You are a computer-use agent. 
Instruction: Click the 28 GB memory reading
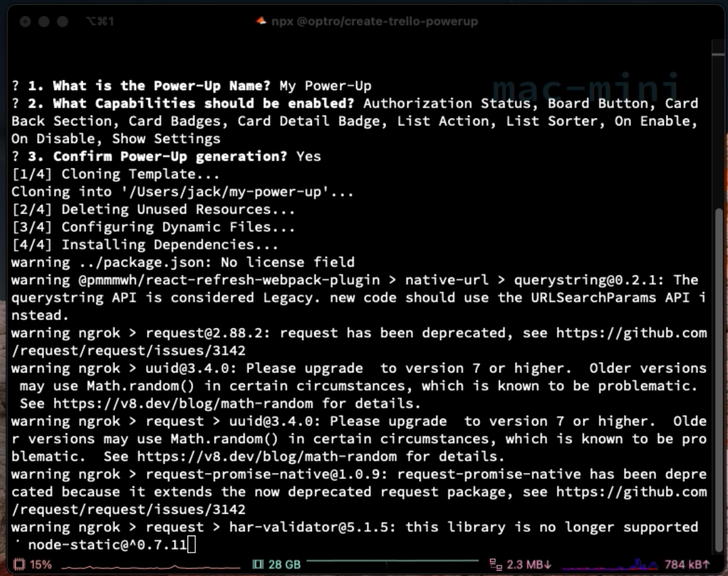point(284,565)
